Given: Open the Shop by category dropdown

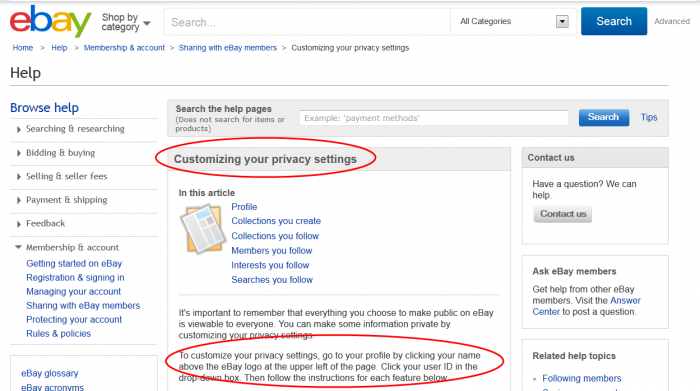Looking at the screenshot, I should click(x=125, y=22).
